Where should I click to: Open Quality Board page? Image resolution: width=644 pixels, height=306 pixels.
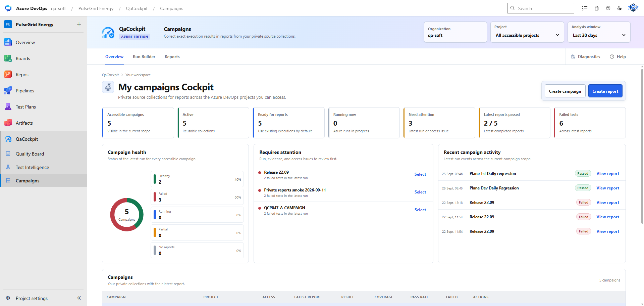pyautogui.click(x=30, y=154)
